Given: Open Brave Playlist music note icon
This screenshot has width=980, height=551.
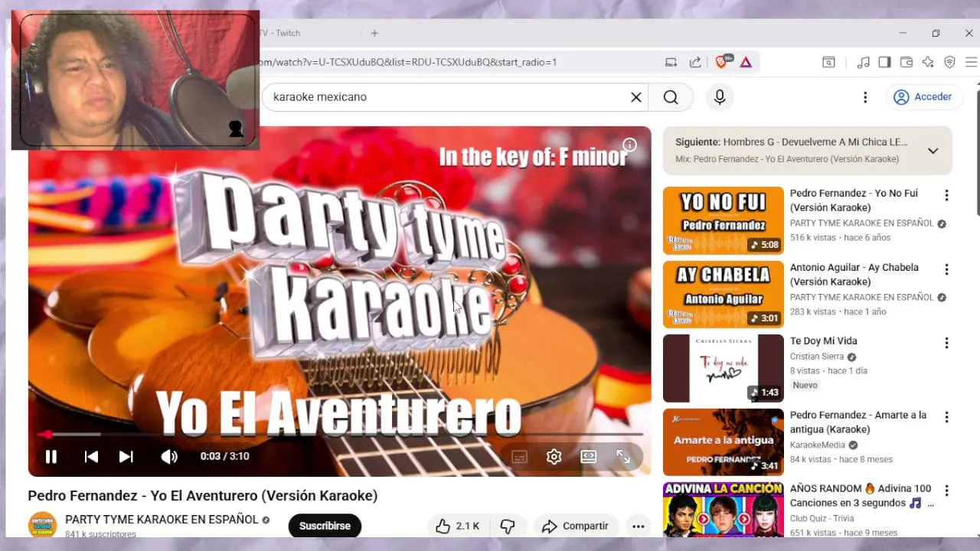Looking at the screenshot, I should (x=864, y=62).
